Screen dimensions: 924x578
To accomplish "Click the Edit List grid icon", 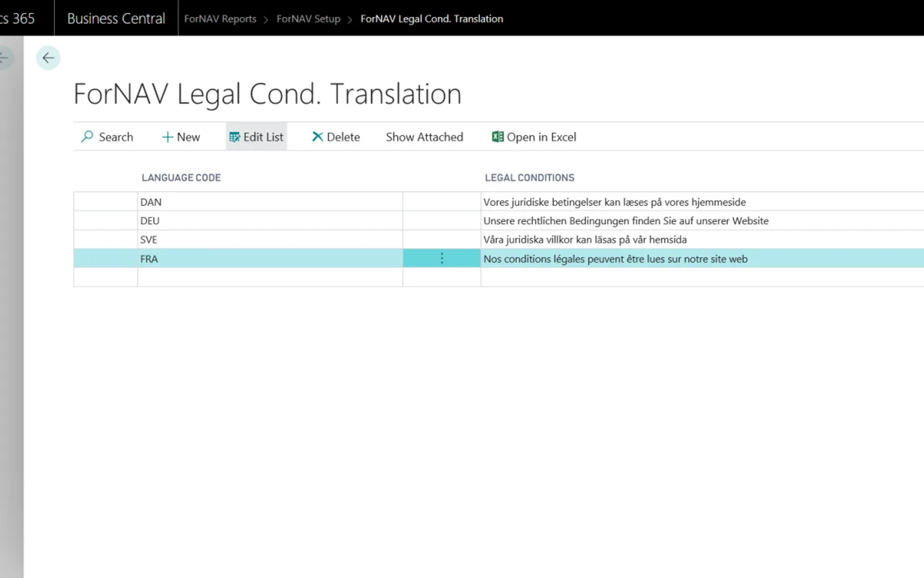I will pyautogui.click(x=234, y=137).
